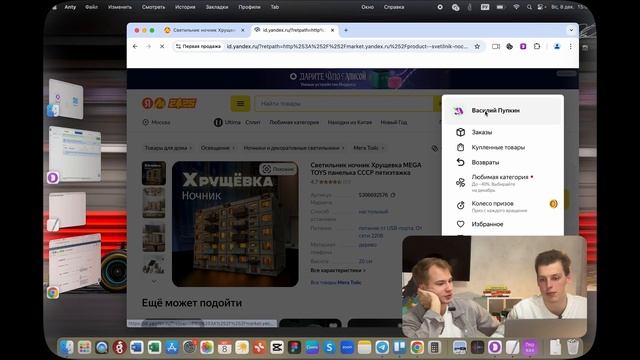The image size is (640, 360).
Task: Open the Новый Год nav link
Action: 394,122
